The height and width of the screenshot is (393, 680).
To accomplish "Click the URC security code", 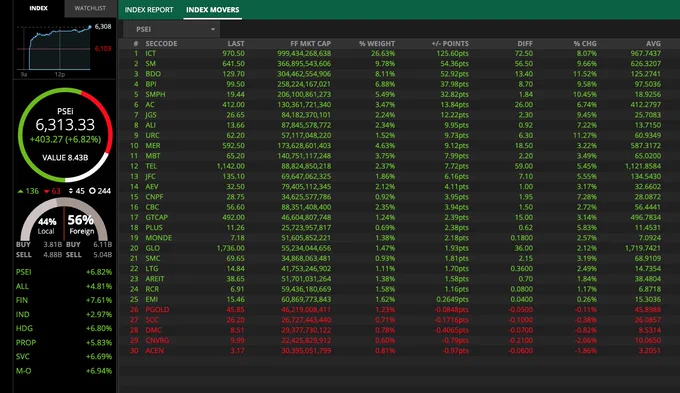I will click(153, 135).
